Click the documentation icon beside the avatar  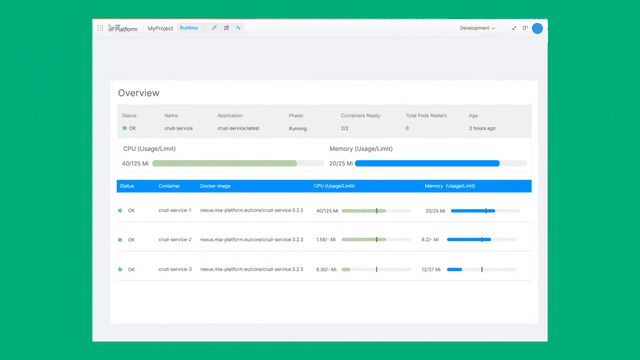525,28
